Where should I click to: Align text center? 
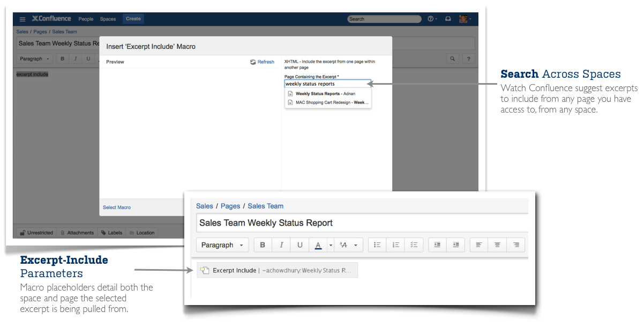(498, 245)
